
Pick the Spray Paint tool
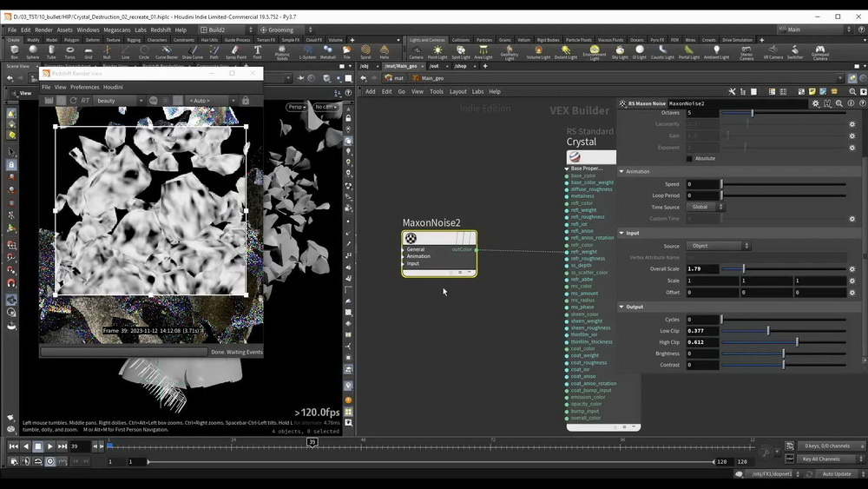[236, 52]
